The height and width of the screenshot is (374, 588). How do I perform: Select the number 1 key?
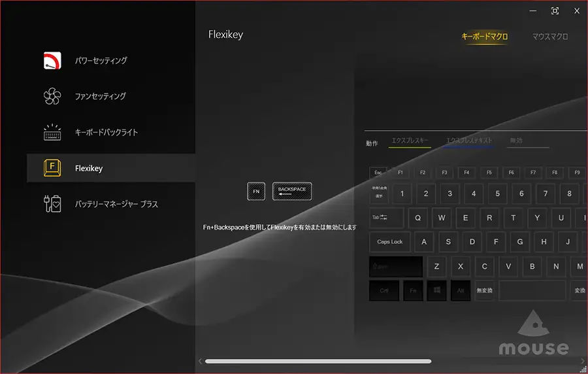point(402,194)
